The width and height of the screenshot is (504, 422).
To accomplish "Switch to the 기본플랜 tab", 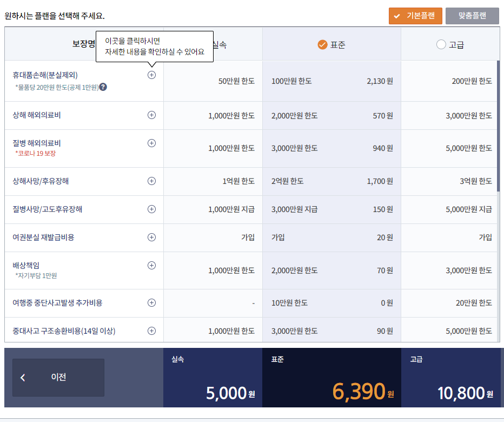I will pos(415,16).
